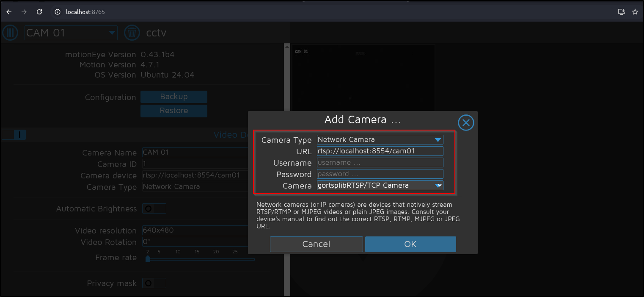
Task: Click the Backup configuration button
Action: coord(174,97)
